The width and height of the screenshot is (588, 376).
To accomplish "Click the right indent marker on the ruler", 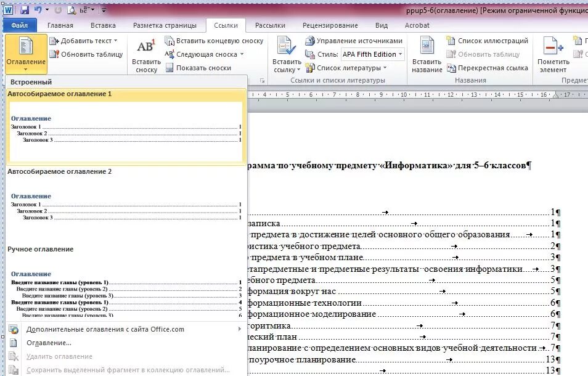I will pos(555,95).
